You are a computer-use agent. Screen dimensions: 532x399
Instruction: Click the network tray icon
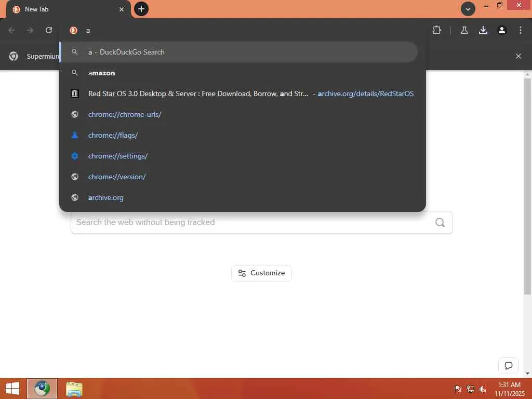pyautogui.click(x=471, y=389)
